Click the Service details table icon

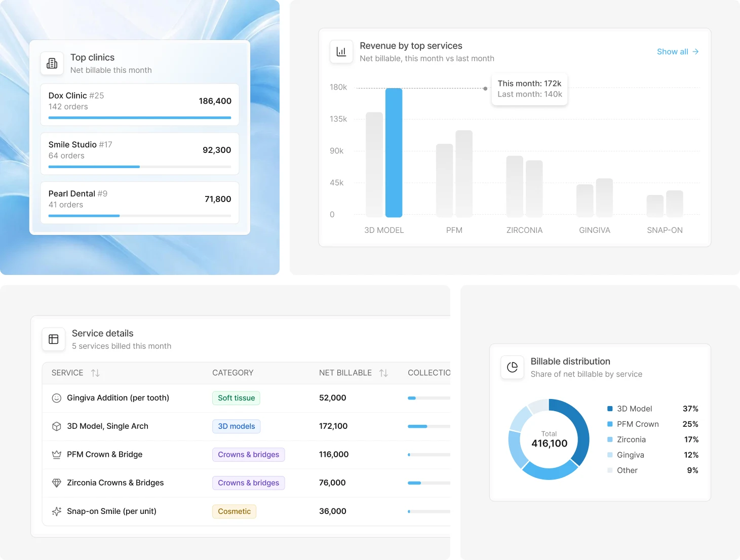[x=54, y=339]
